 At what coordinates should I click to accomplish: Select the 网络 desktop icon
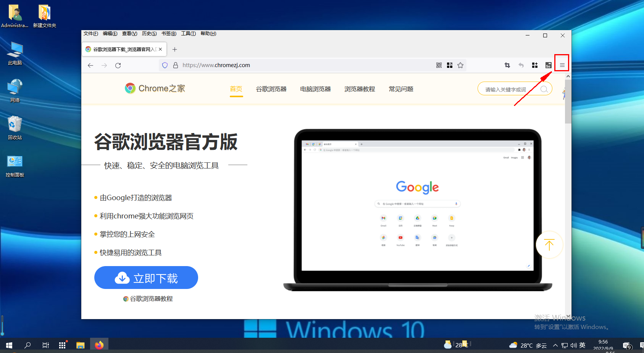(15, 91)
